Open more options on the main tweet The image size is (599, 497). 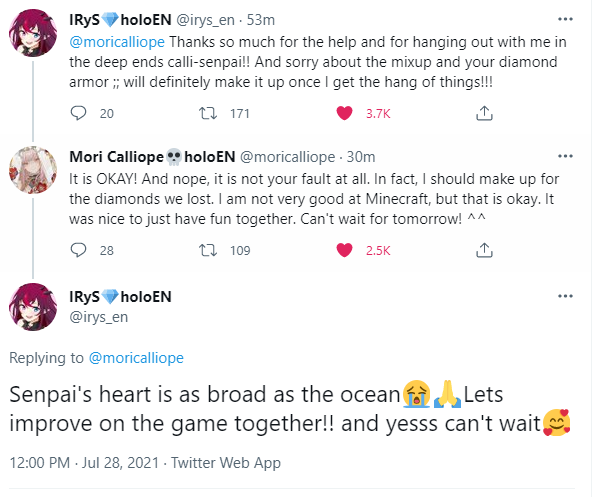tap(565, 296)
